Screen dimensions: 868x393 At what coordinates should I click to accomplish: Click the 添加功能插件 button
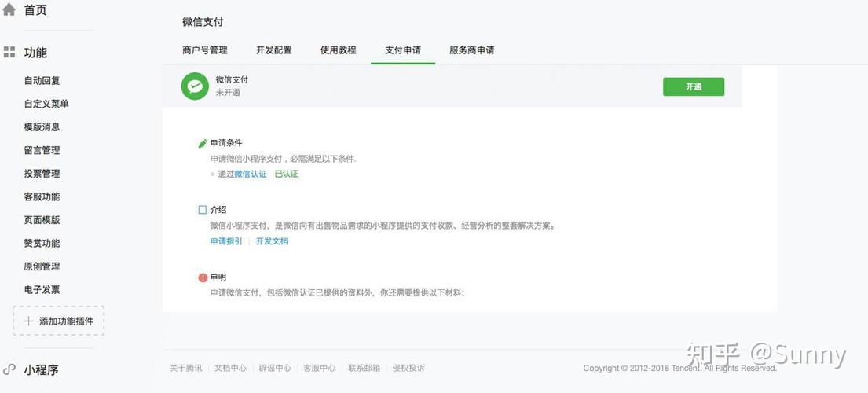pos(59,321)
